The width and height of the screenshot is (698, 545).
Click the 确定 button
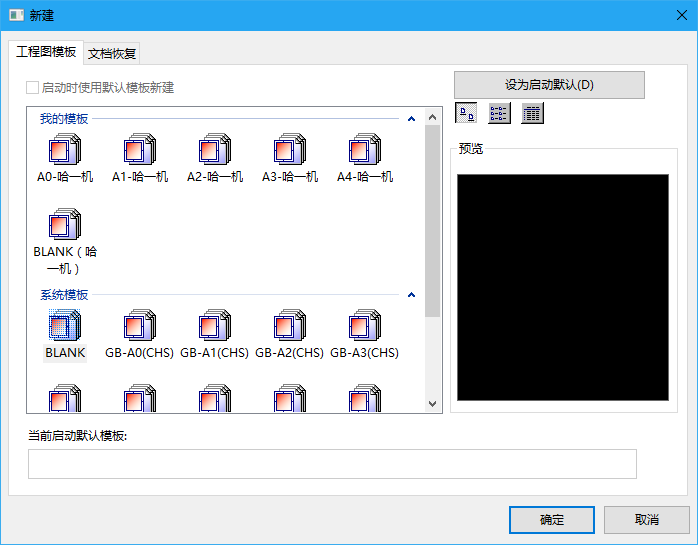[552, 520]
